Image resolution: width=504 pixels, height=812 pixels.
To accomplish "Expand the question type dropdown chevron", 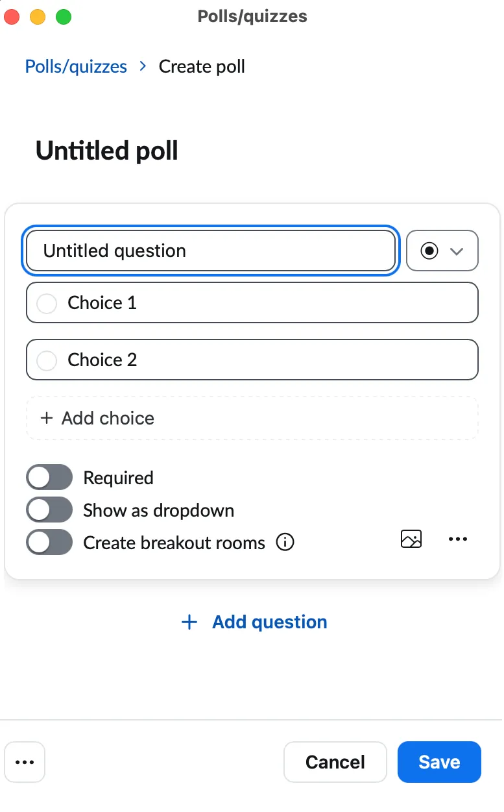I will point(457,251).
